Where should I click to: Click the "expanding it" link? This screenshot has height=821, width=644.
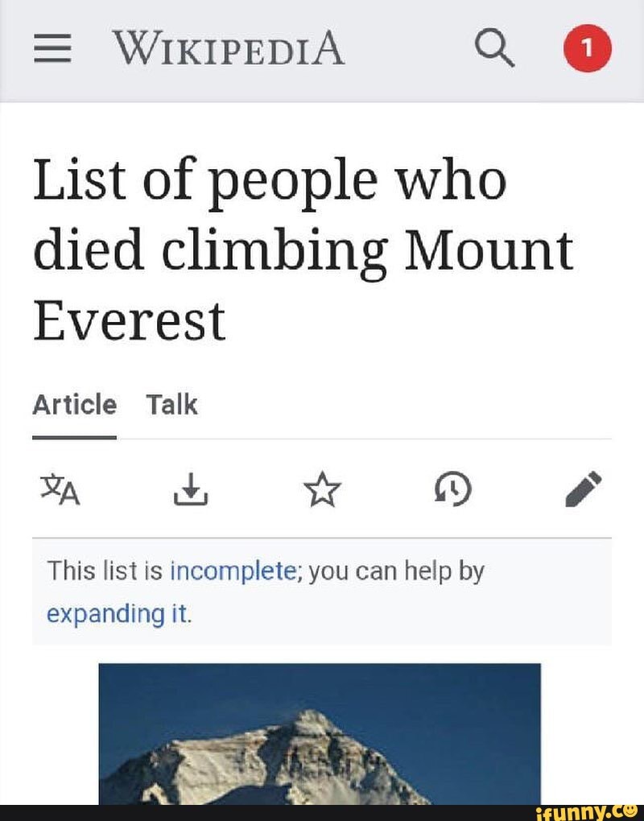[118, 613]
